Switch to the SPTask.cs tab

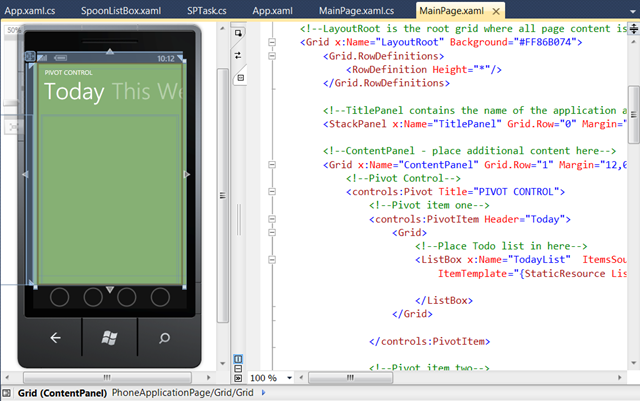(207, 11)
